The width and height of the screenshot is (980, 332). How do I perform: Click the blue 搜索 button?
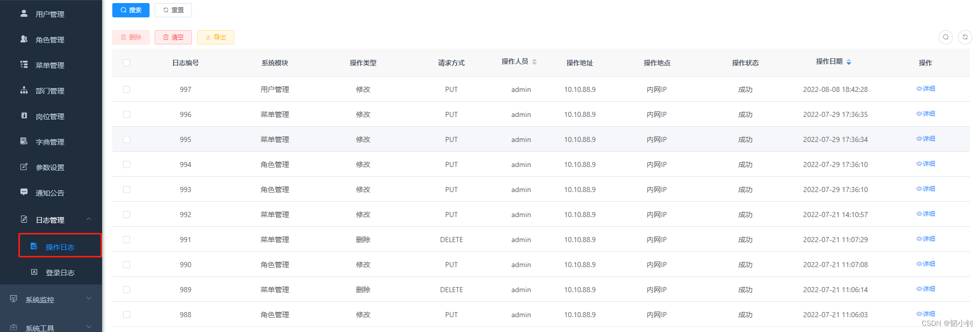pos(131,10)
